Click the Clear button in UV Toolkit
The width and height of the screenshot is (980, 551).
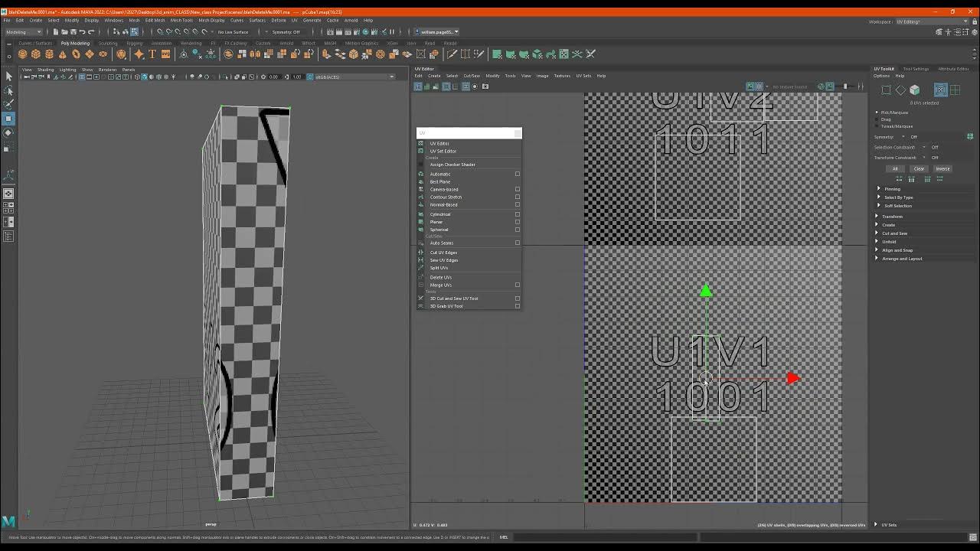click(x=919, y=169)
